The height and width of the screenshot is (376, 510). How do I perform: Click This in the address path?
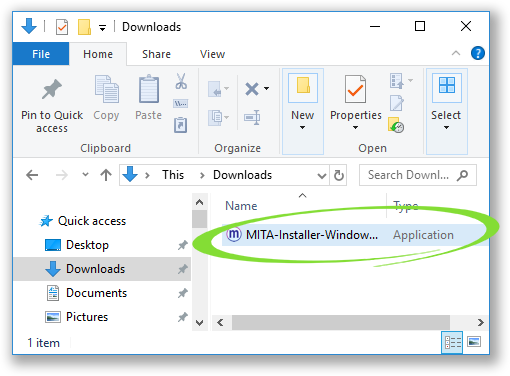coord(173,175)
